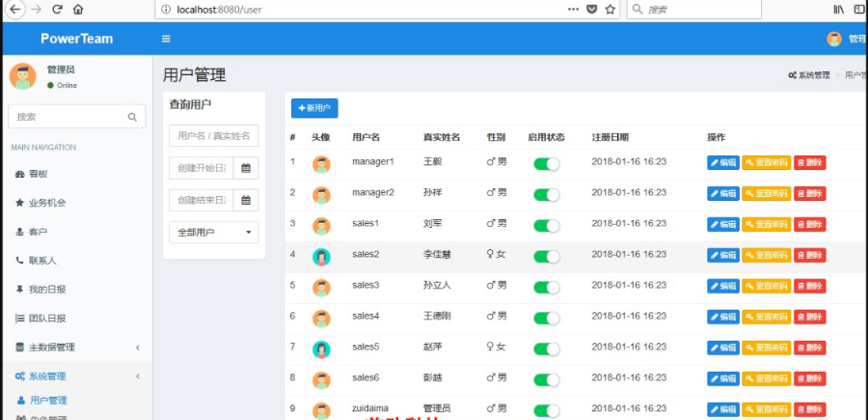Click the browser back arrow
Viewport: 868px width, 420px height.
[15, 10]
